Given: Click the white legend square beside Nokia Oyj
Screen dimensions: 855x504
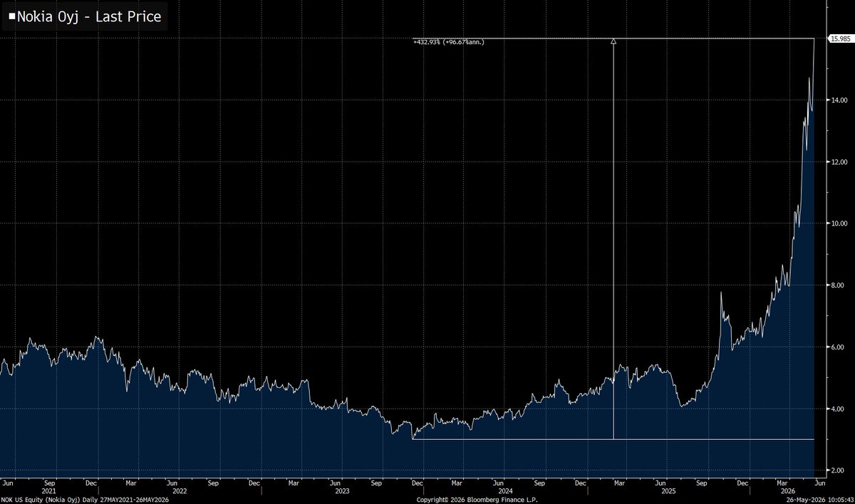Looking at the screenshot, I should [x=11, y=16].
